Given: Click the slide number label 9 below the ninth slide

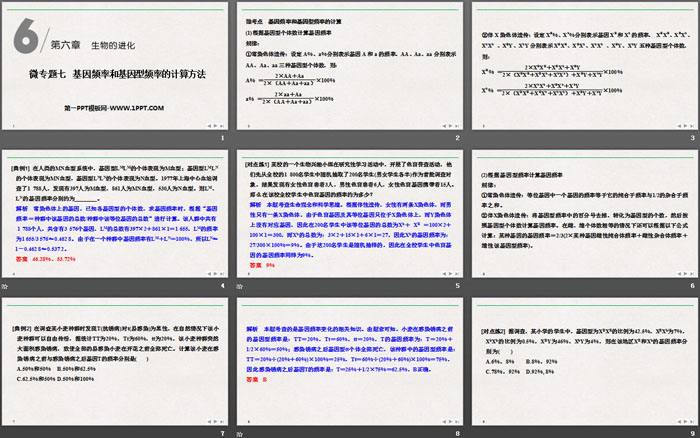Looking at the screenshot, I should pyautogui.click(x=692, y=433).
